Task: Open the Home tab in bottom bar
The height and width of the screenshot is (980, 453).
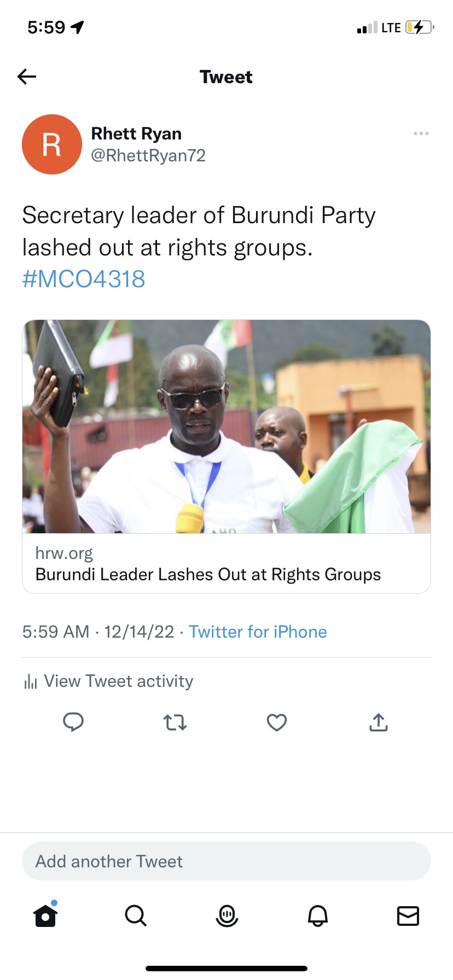Action: coord(45,915)
